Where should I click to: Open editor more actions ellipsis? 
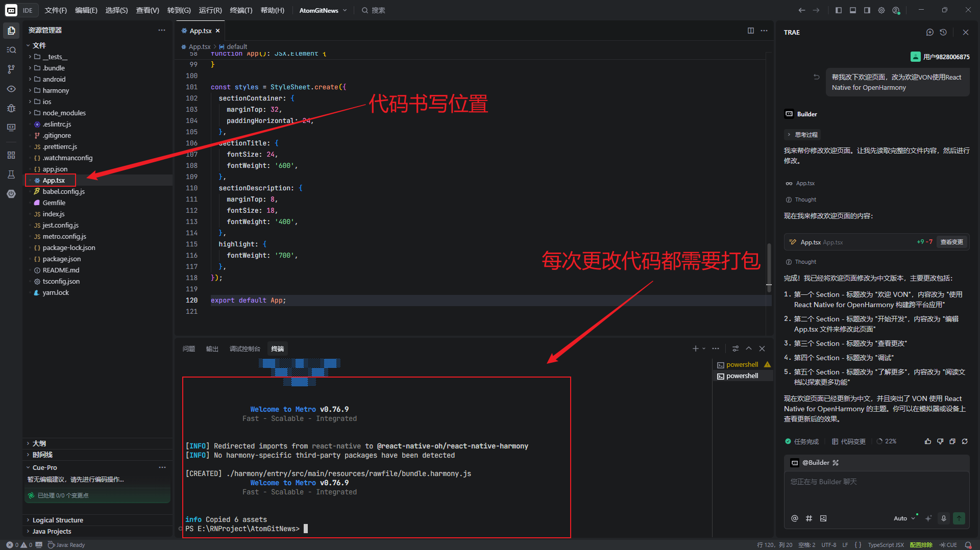pyautogui.click(x=764, y=31)
